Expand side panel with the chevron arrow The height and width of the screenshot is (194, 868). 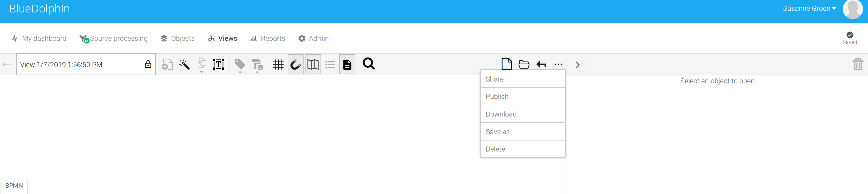pos(578,64)
